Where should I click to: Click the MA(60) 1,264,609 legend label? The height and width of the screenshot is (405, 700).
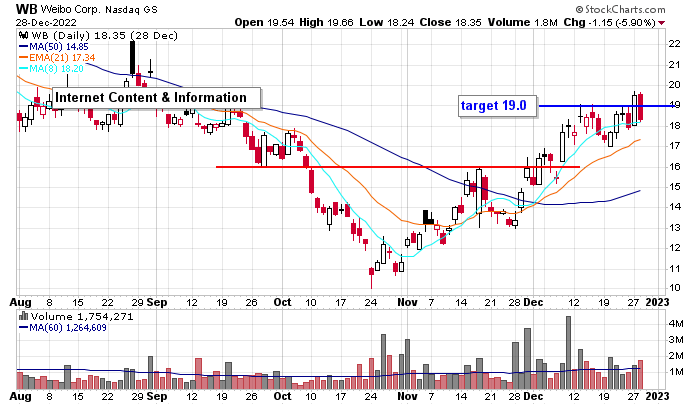tap(68, 328)
